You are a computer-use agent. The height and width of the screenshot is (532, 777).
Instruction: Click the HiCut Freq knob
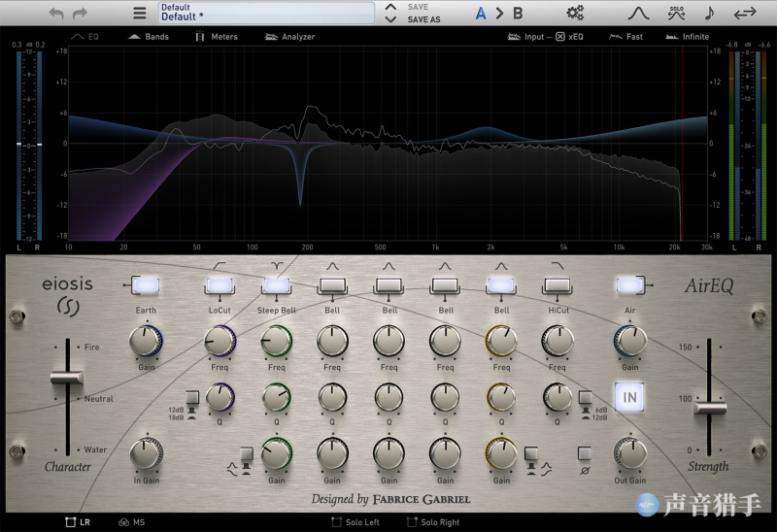point(557,341)
